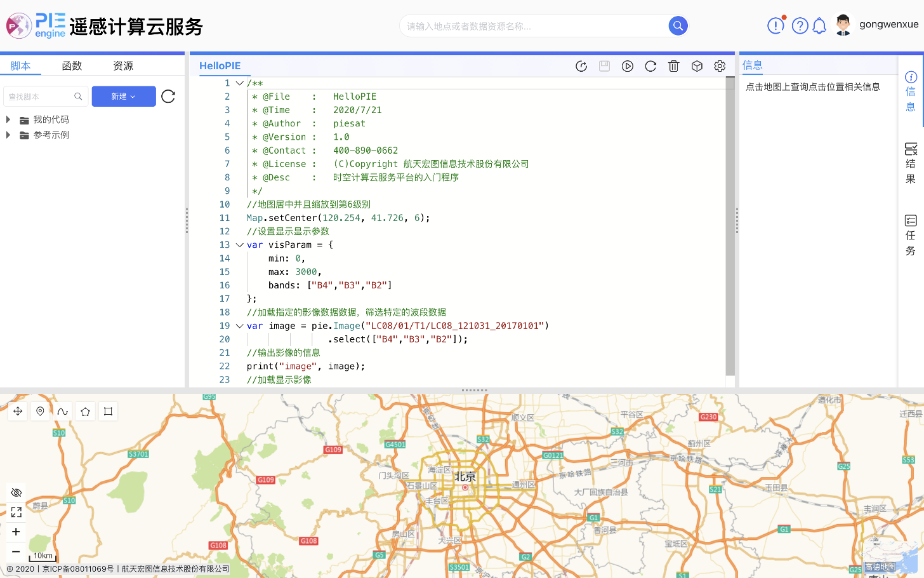
Task: Open the alert exclamation icon
Action: [775, 25]
